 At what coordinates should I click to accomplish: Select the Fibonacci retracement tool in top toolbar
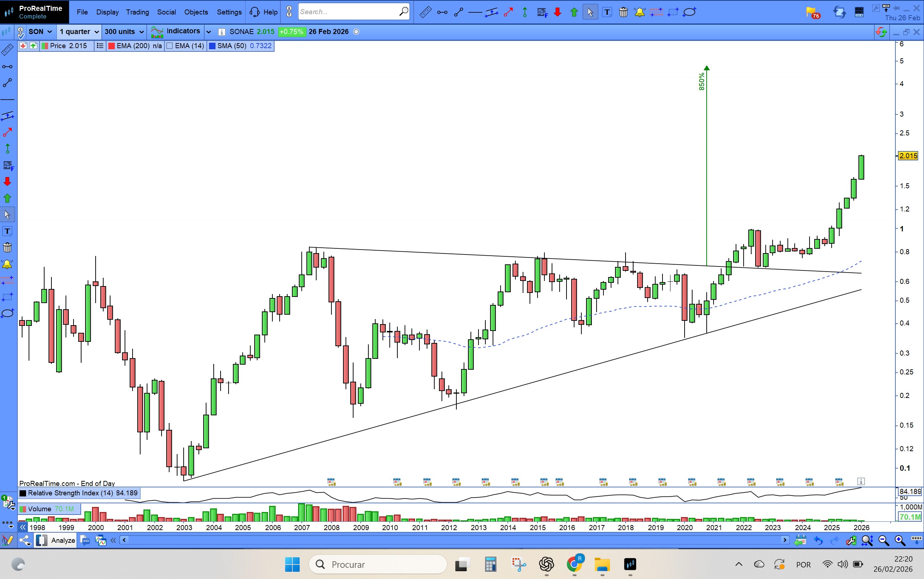coord(542,12)
